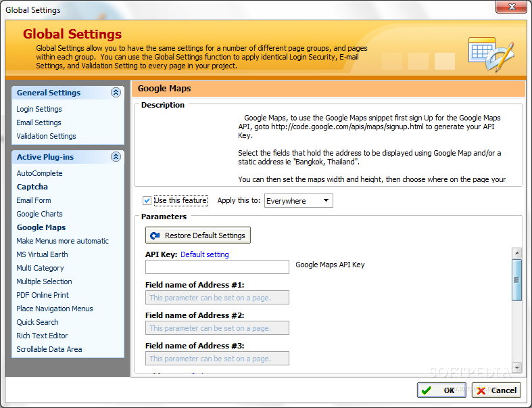Open Validation Settings

click(47, 136)
